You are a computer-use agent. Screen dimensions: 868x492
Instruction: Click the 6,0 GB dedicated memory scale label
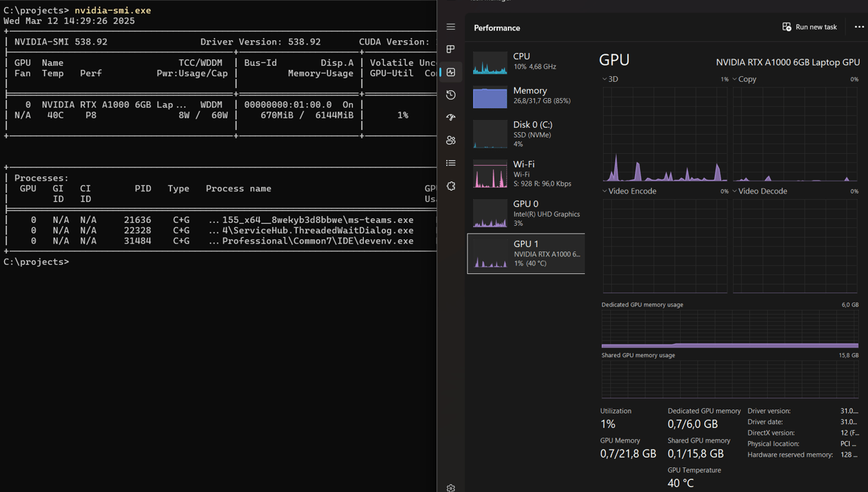(850, 305)
